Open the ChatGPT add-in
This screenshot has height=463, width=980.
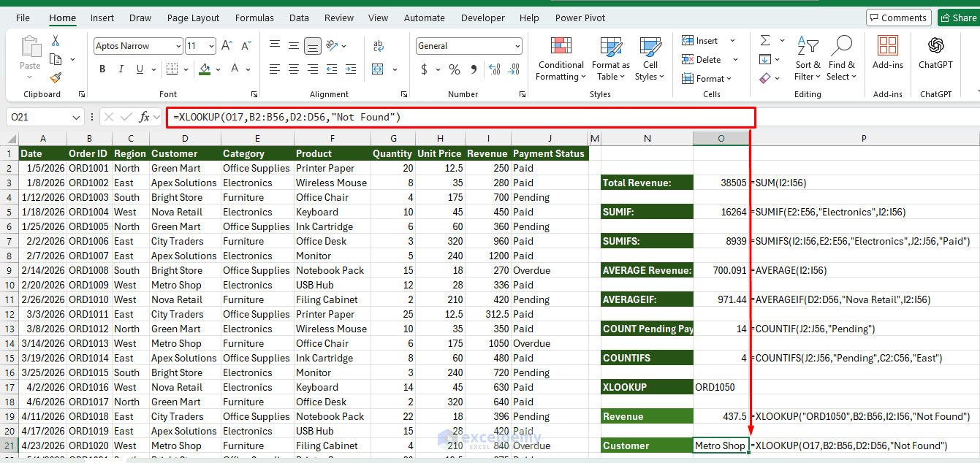(x=935, y=53)
